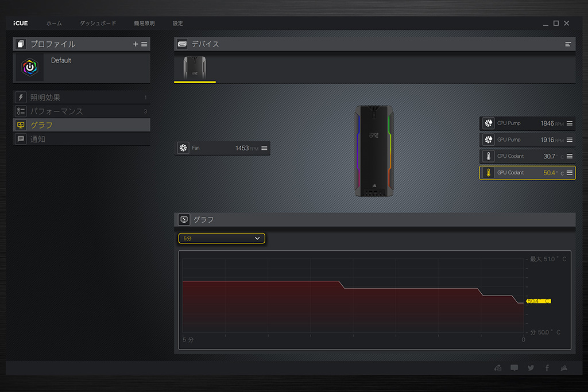Image resolution: width=588 pixels, height=392 pixels.
Task: Click CPU Pump 1846 RPM value
Action: [552, 123]
